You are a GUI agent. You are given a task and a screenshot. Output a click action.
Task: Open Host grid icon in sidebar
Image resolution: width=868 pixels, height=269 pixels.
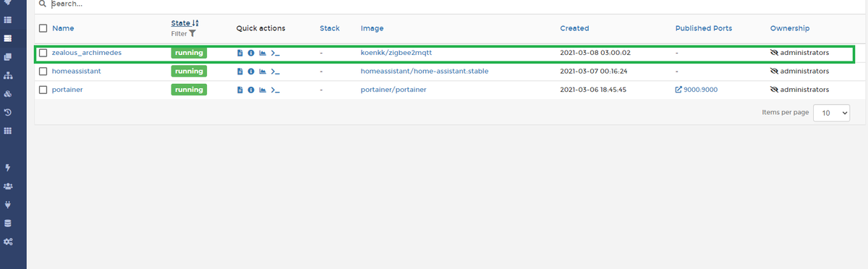[8, 131]
